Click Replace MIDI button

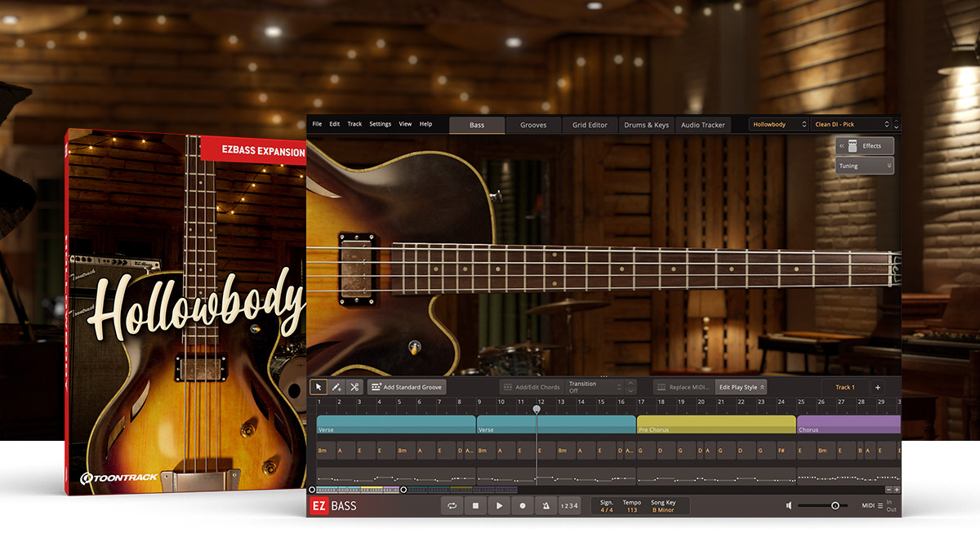pyautogui.click(x=684, y=387)
